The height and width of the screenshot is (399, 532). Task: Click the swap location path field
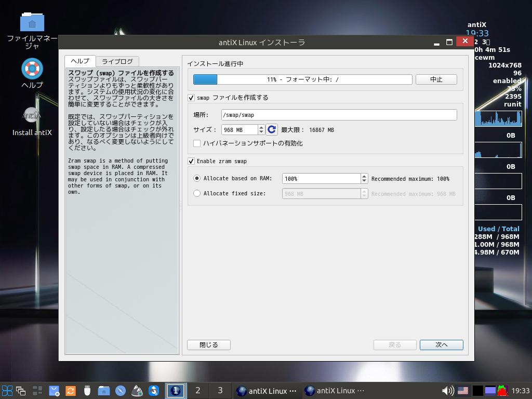(x=339, y=115)
